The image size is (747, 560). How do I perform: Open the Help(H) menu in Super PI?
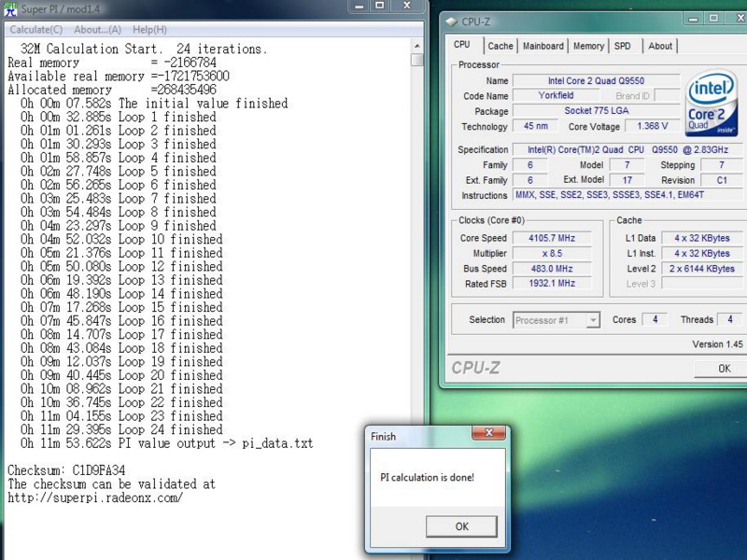coord(149,30)
